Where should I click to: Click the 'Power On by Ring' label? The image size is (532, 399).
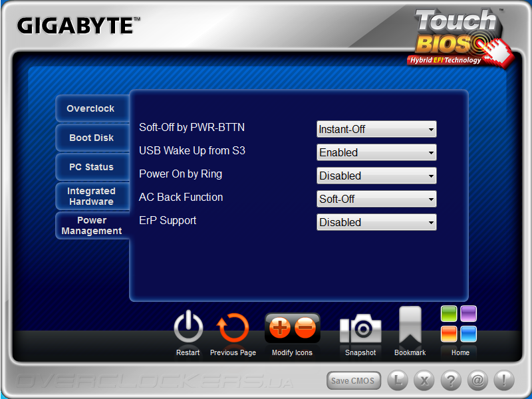click(180, 174)
